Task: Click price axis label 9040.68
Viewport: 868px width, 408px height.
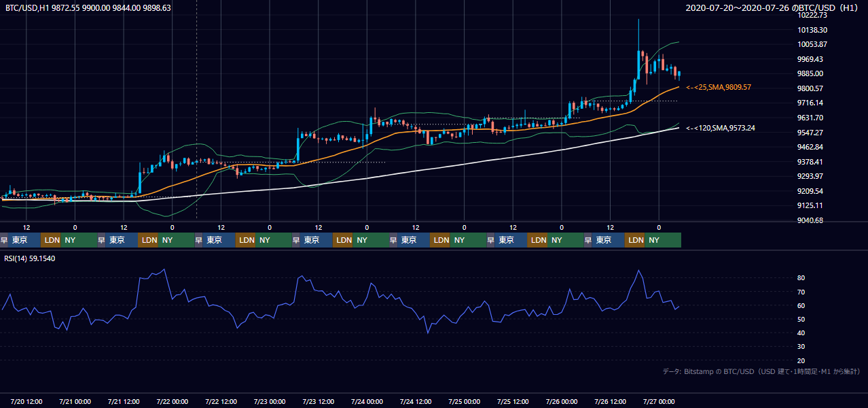Action: [x=810, y=220]
